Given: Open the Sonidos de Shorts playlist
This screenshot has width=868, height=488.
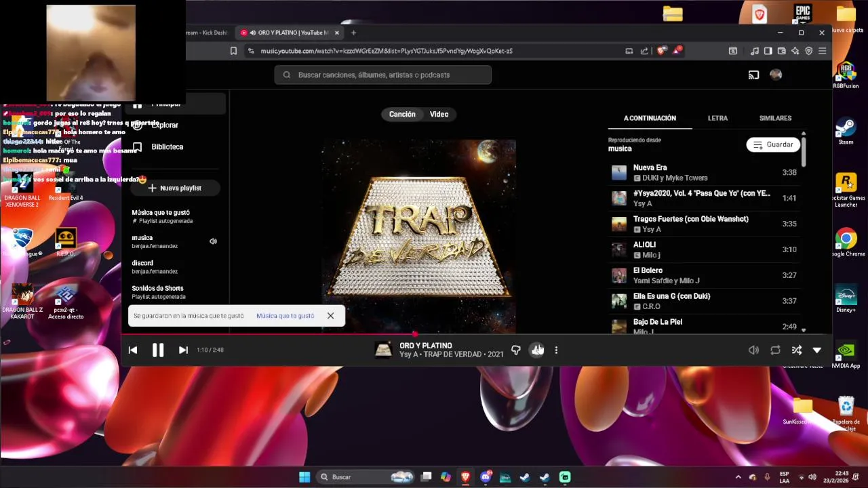Looking at the screenshot, I should 176,292.
